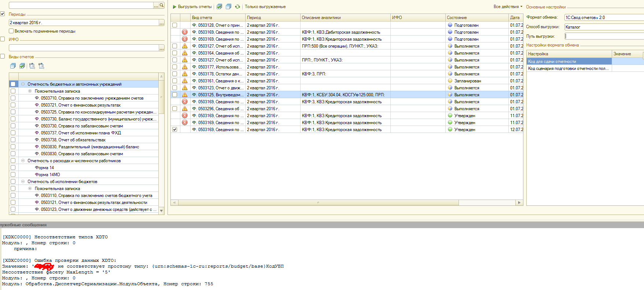
Task: Click the green refresh arrows icon
Action: [x=238, y=7]
